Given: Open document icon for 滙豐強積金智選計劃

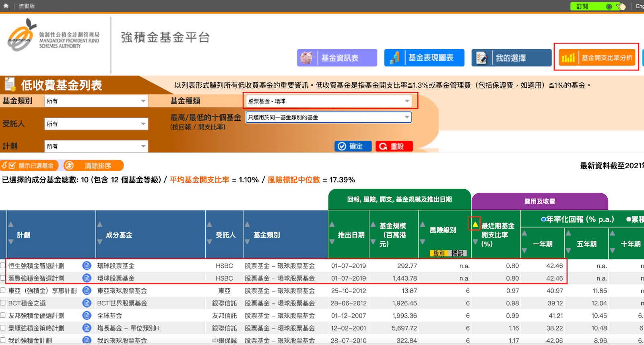Looking at the screenshot, I should coord(87,278).
